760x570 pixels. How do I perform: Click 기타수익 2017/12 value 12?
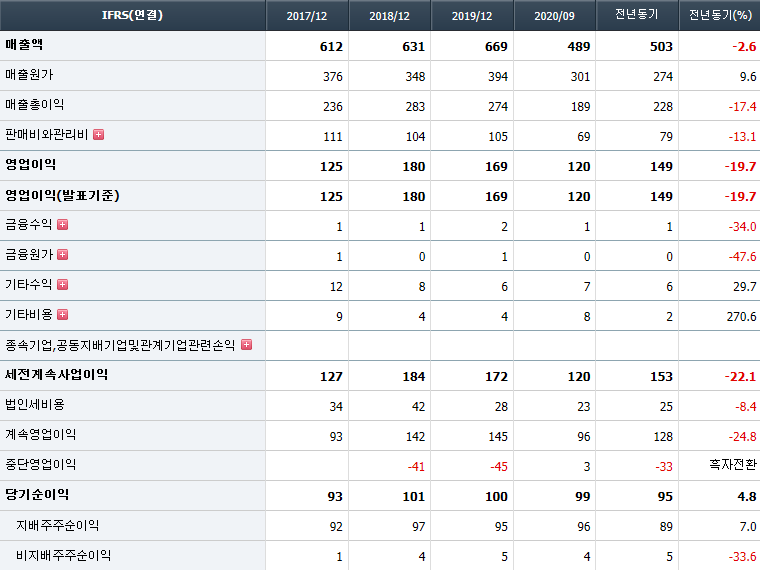[x=336, y=286]
